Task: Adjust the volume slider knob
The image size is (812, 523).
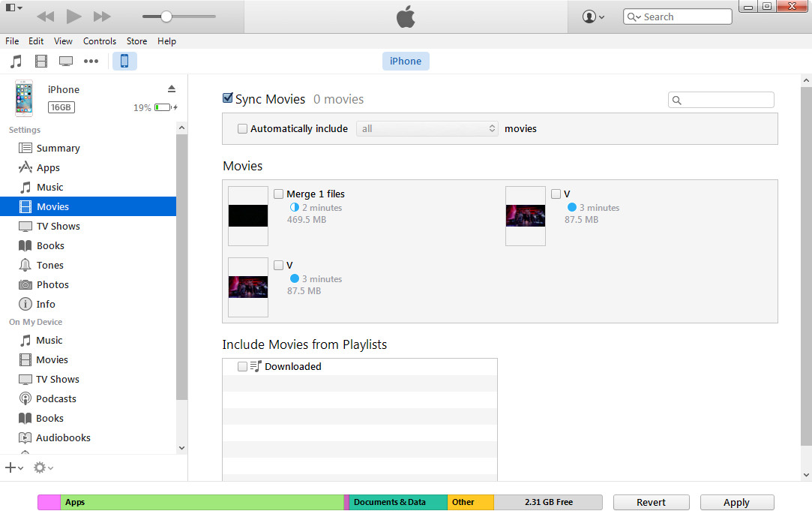Action: (x=166, y=17)
